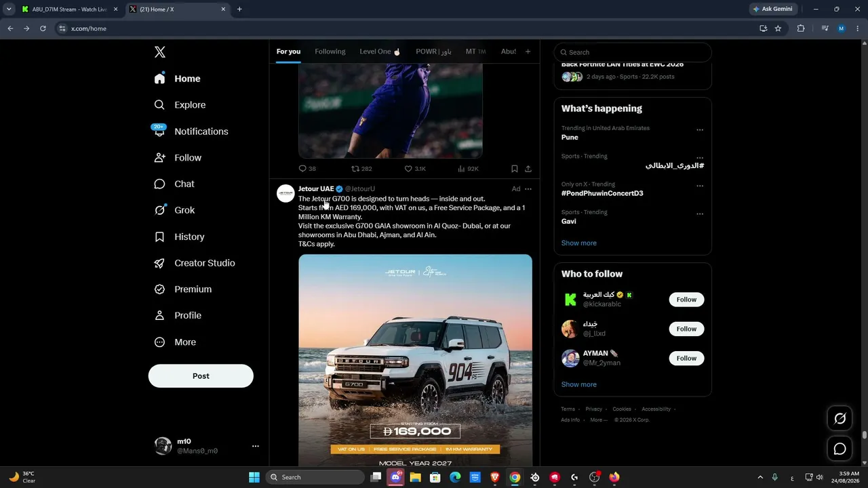Bookmark the post above the Jetour ad
Viewport: 868px width, 488px height.
(x=515, y=169)
